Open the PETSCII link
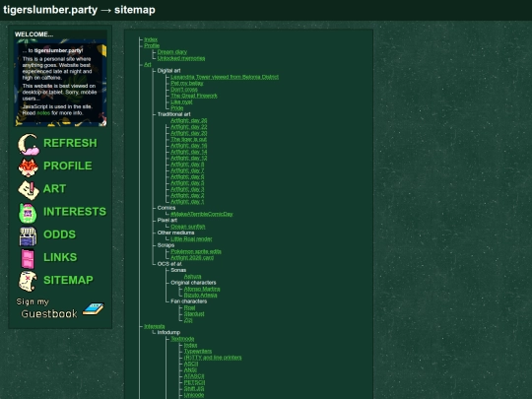The width and height of the screenshot is (532, 399). (194, 382)
